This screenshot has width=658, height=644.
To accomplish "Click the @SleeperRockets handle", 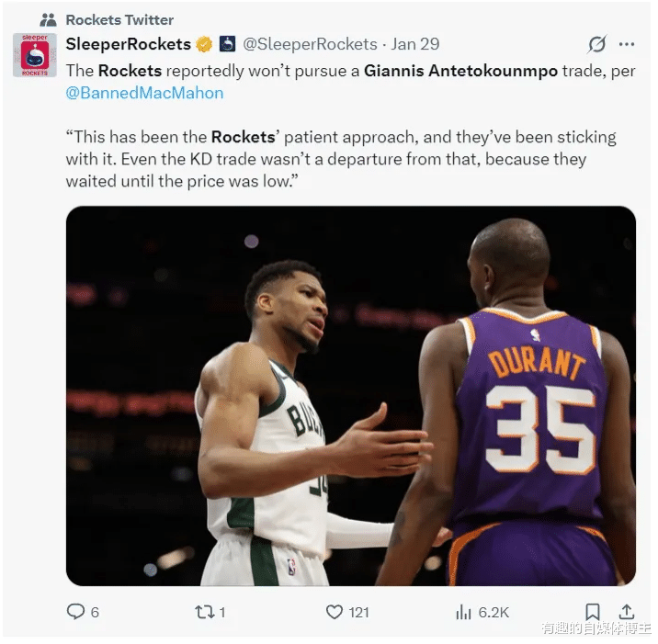I will pos(310,44).
